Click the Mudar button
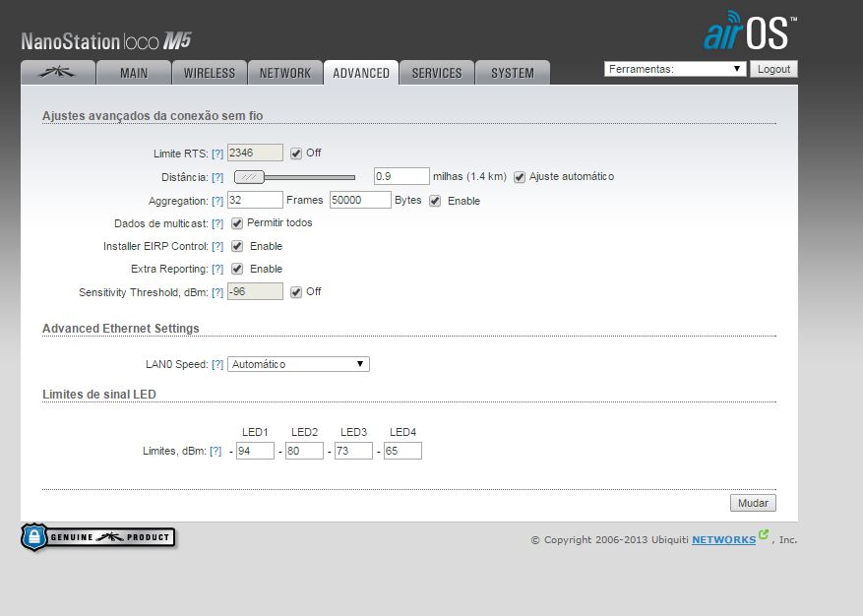This screenshot has width=863, height=616. pos(753,503)
